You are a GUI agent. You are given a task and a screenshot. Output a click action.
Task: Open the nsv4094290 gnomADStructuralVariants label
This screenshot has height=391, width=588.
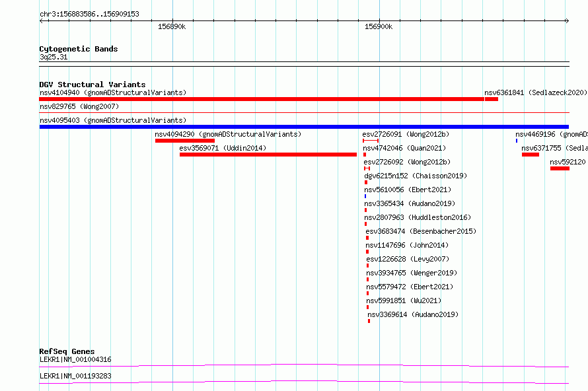(228, 134)
